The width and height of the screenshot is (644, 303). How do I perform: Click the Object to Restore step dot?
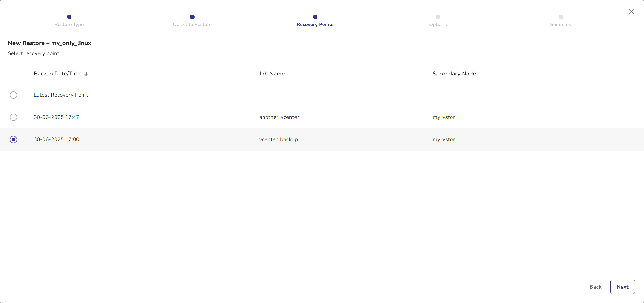[192, 17]
